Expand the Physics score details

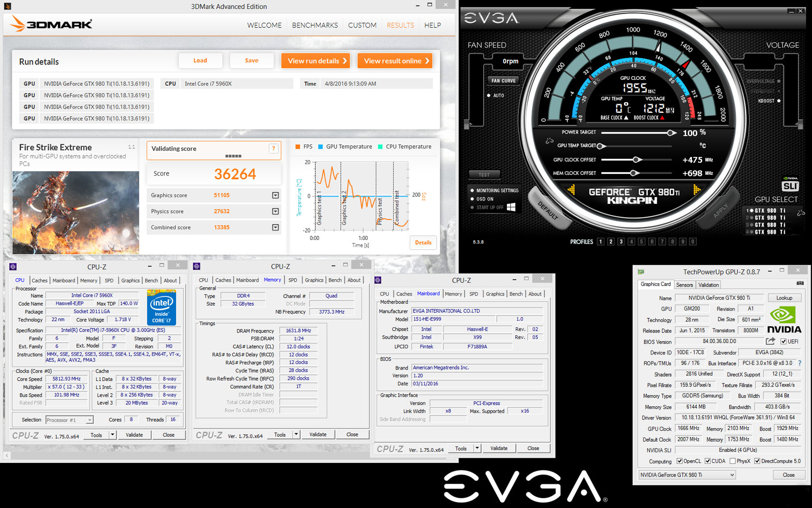coord(275,211)
